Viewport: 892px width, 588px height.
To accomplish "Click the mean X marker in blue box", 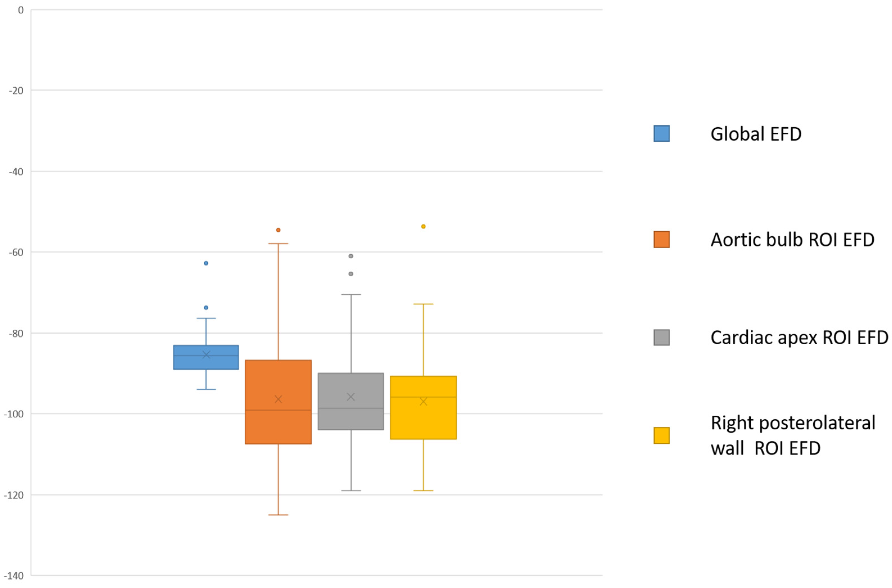I will [x=206, y=355].
